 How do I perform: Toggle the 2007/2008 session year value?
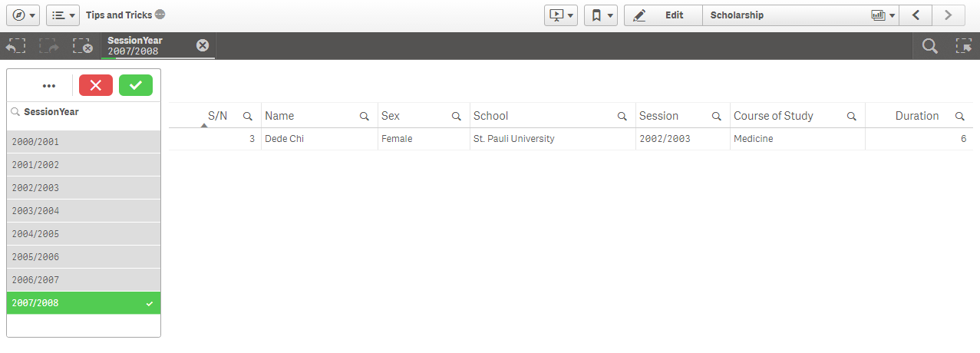point(84,303)
